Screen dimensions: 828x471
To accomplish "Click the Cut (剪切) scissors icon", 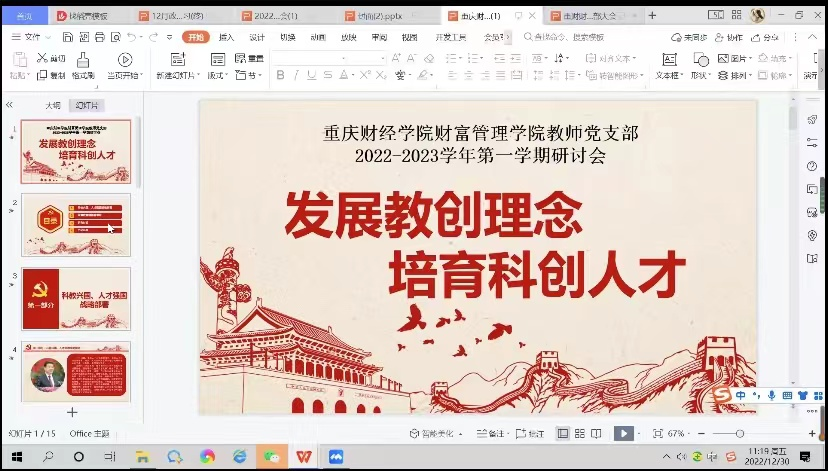I will pos(42,58).
